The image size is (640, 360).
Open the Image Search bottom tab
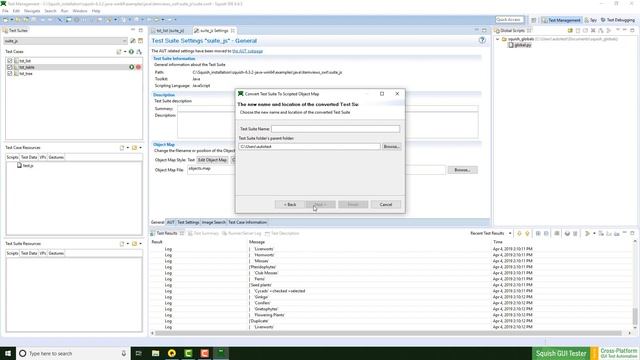pyautogui.click(x=213, y=222)
